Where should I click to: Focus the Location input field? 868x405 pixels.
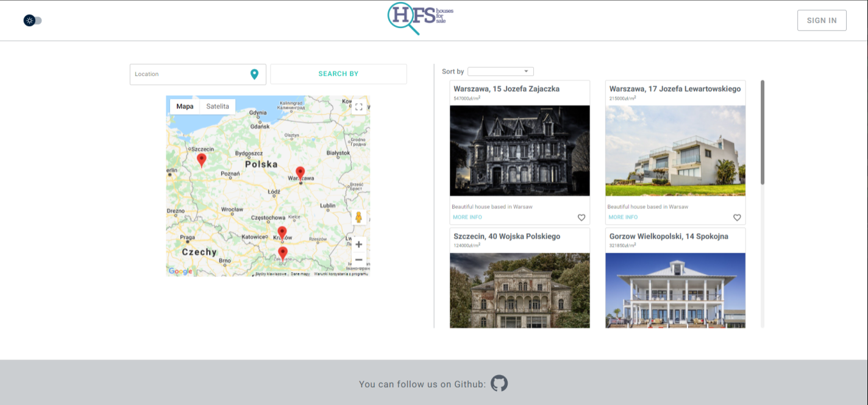(x=197, y=74)
